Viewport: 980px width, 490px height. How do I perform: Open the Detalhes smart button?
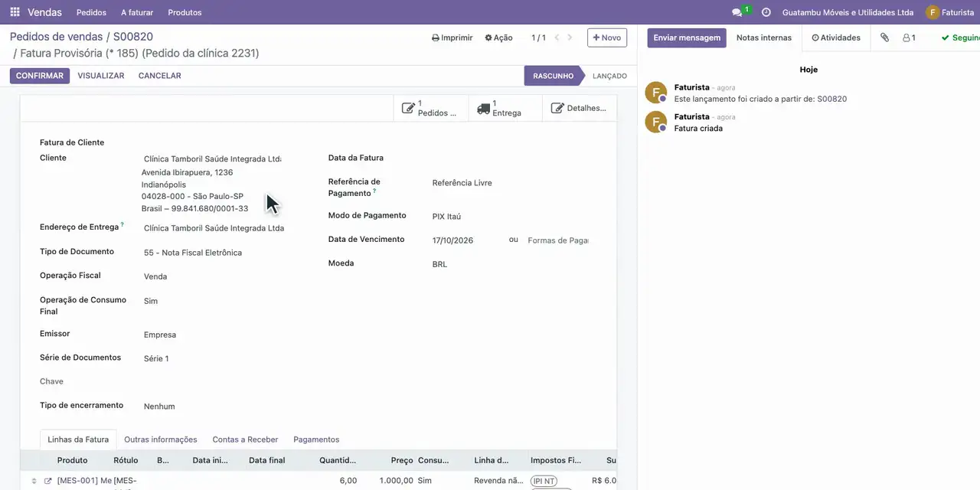pyautogui.click(x=579, y=108)
